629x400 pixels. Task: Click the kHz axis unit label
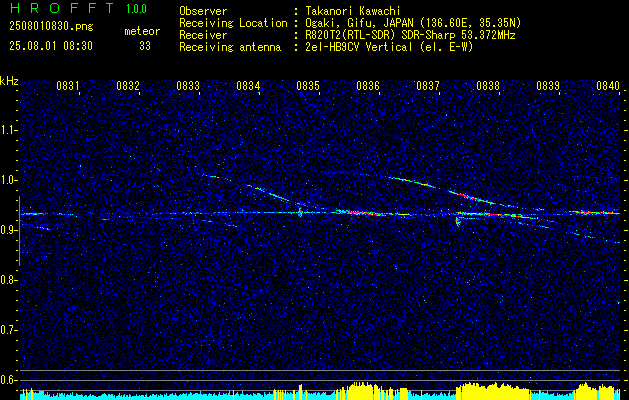point(9,81)
